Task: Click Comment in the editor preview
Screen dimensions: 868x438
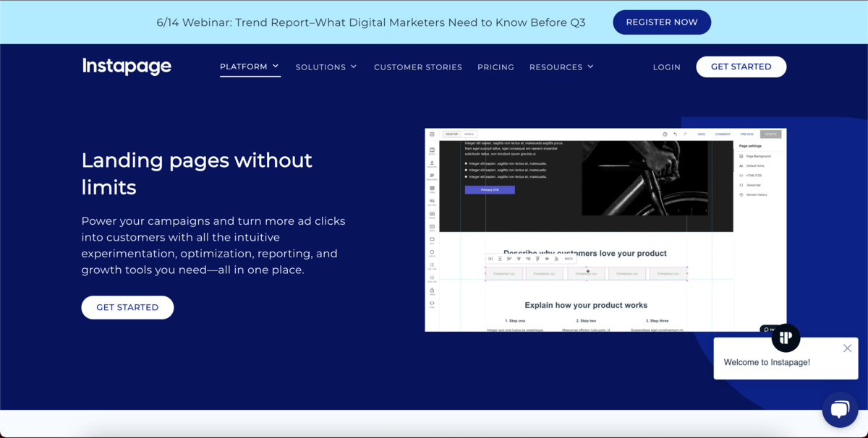Action: click(723, 134)
